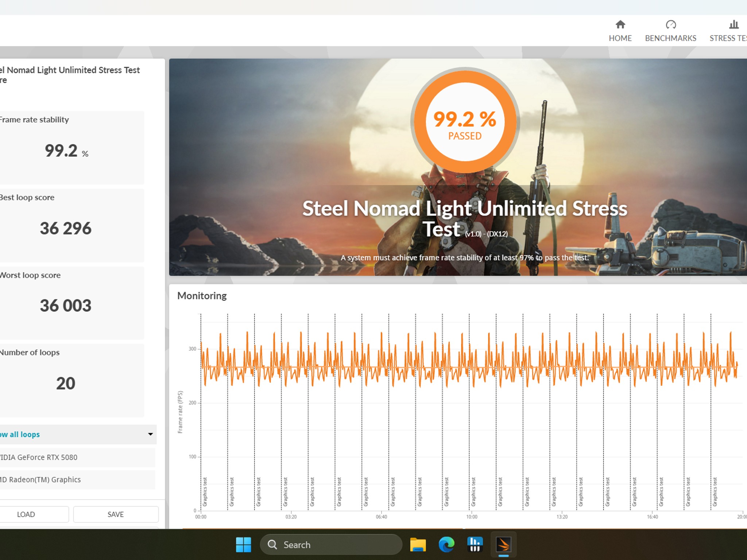Select the NVIDIA GeForce RTX 5080 row
Screen dimensions: 747x560
click(x=39, y=457)
